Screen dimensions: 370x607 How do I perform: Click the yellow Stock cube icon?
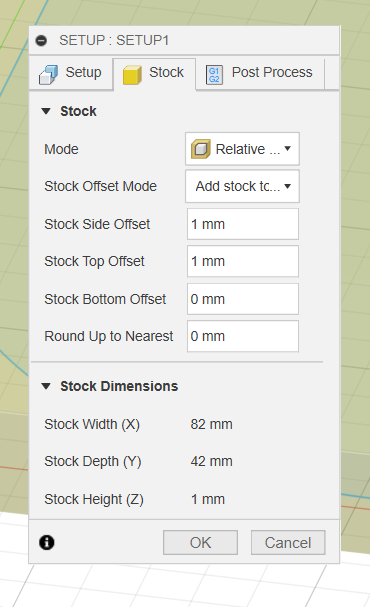[132, 74]
